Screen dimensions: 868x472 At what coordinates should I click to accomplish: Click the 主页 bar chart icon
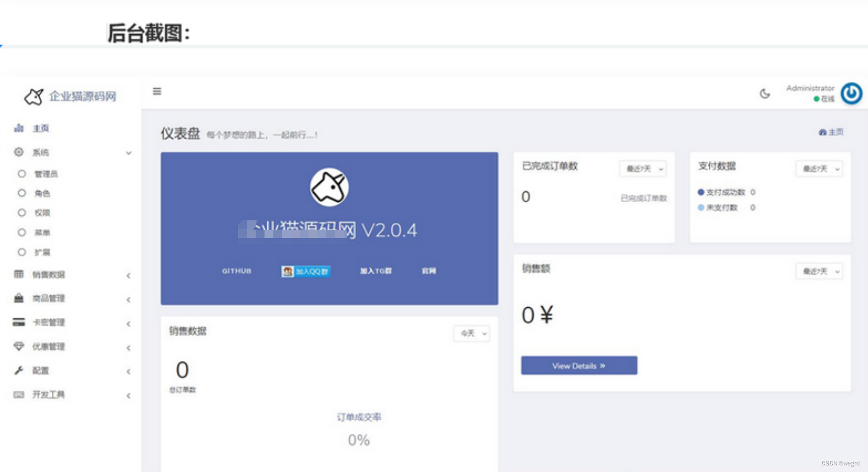pyautogui.click(x=19, y=128)
